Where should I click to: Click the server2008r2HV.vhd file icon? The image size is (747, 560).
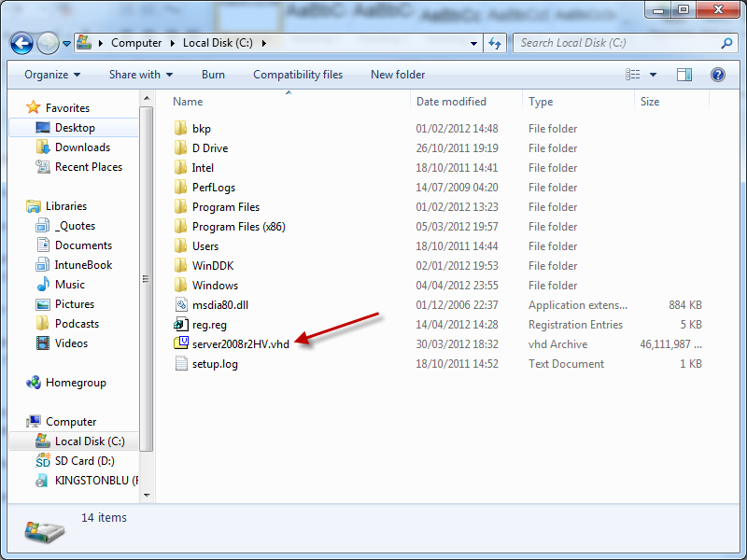tap(182, 344)
